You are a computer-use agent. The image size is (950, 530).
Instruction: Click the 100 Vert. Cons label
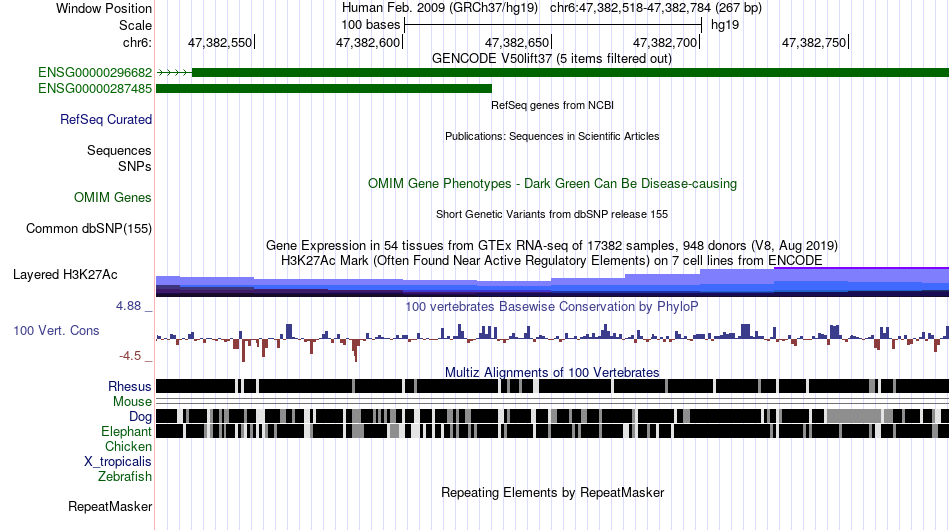coord(56,330)
